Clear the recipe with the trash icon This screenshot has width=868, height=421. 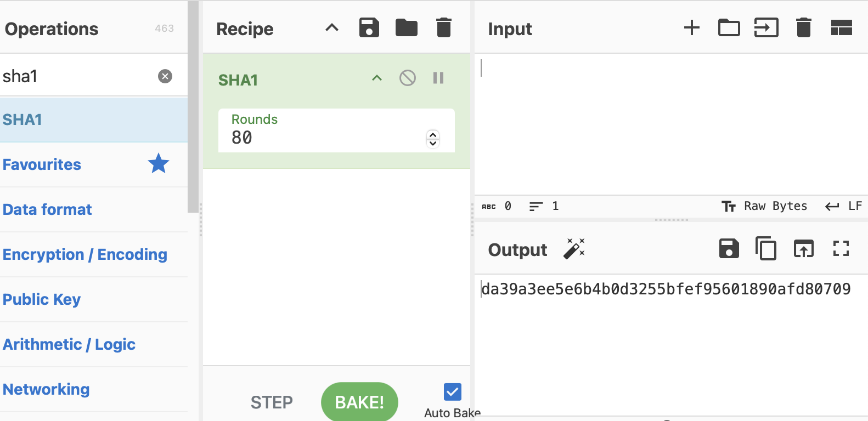(x=444, y=27)
